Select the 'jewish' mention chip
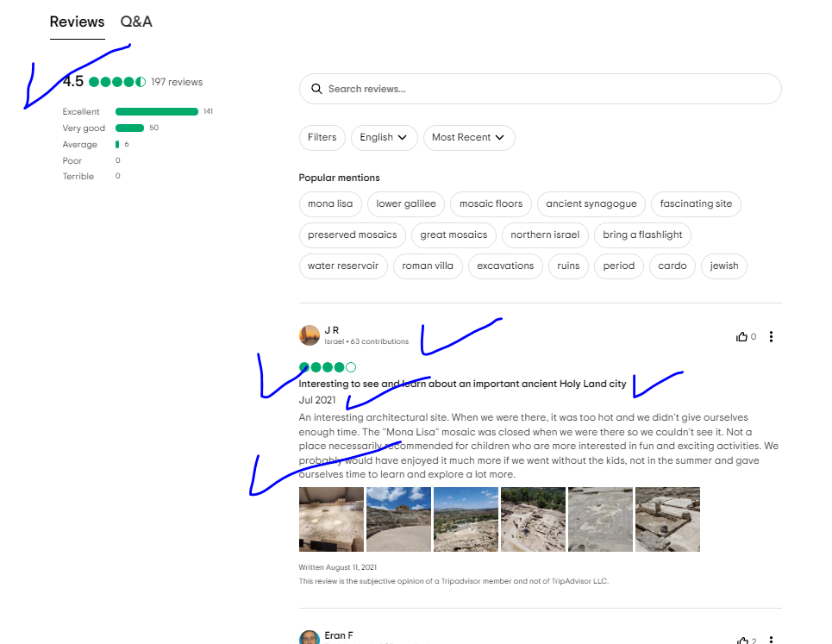Viewport: 832px width, 644px height. (x=723, y=266)
